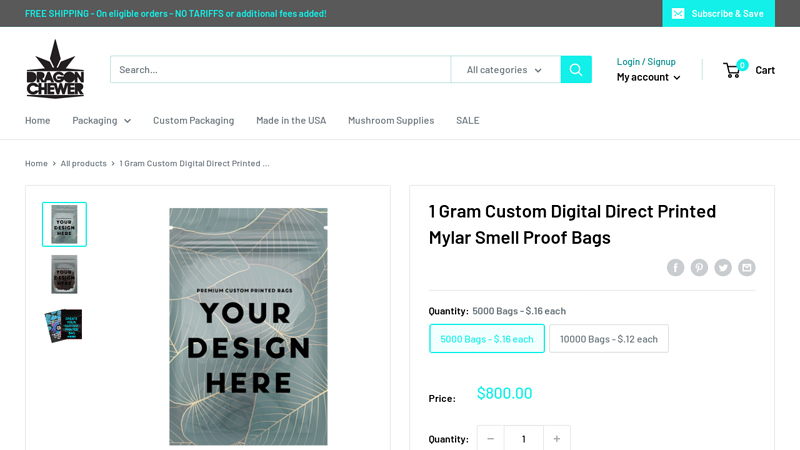Select 5000 Bags - $.16 each option
Screen dimensions: 800x450
487,339
